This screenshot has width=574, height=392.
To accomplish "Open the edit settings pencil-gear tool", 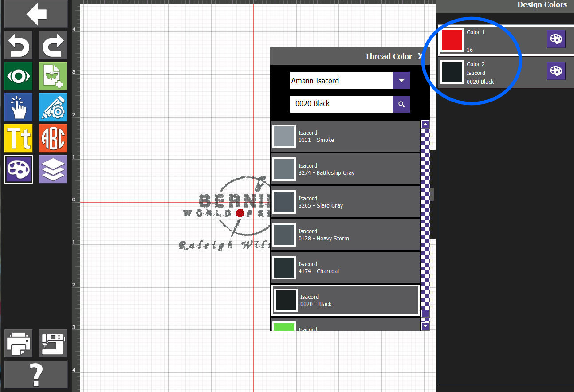I will click(x=53, y=107).
